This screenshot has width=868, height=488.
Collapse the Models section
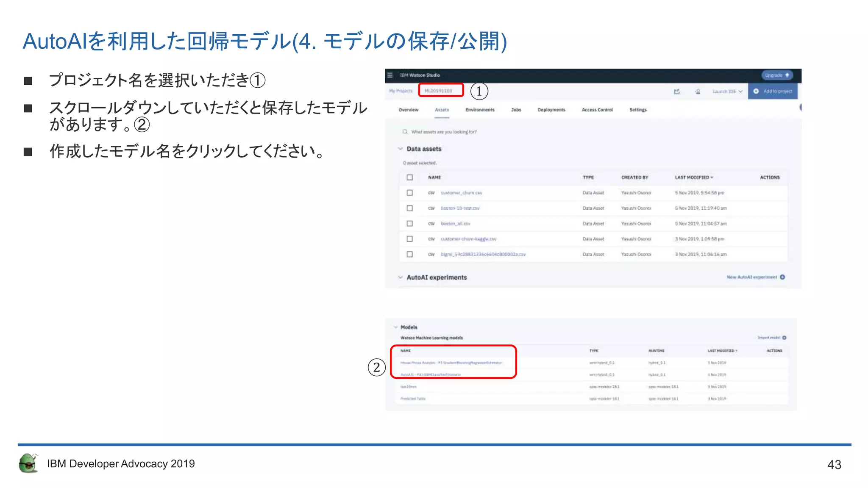tap(395, 327)
